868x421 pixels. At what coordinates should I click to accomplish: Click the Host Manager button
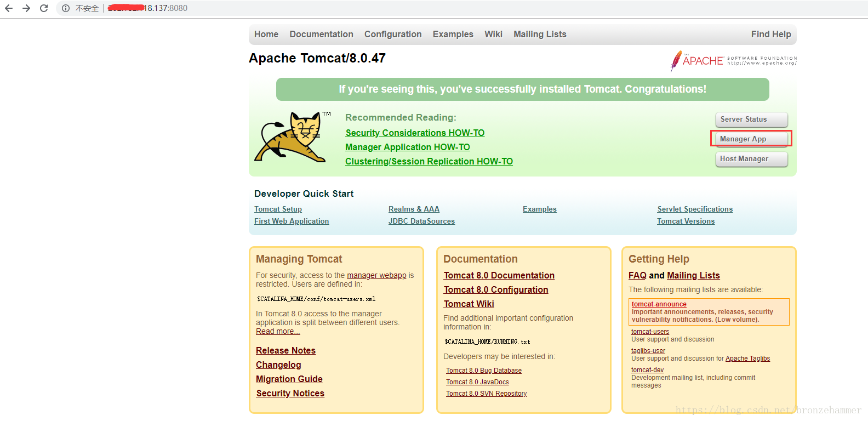click(751, 159)
